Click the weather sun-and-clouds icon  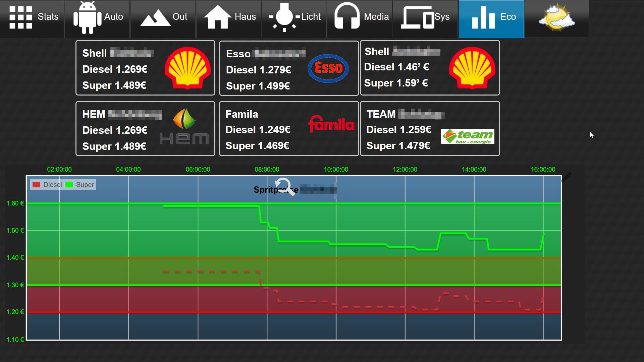[557, 17]
